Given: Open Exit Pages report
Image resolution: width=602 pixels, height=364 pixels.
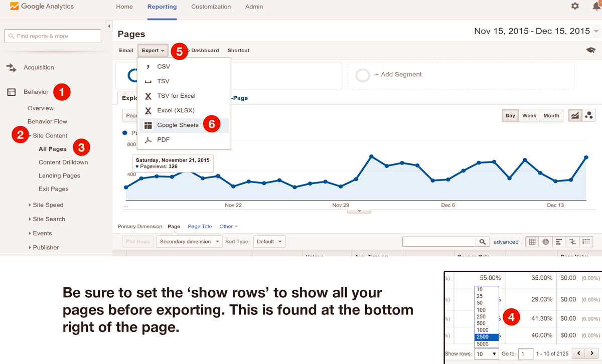Looking at the screenshot, I should click(x=54, y=189).
